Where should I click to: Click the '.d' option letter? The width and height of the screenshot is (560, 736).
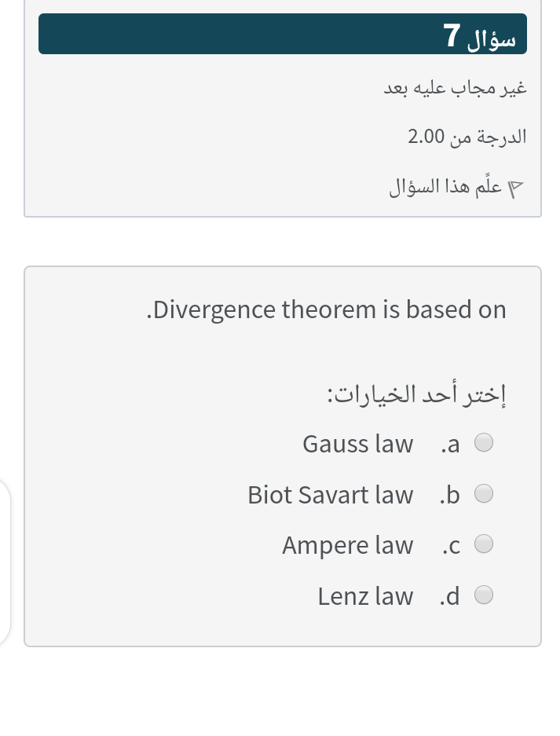pos(449,597)
